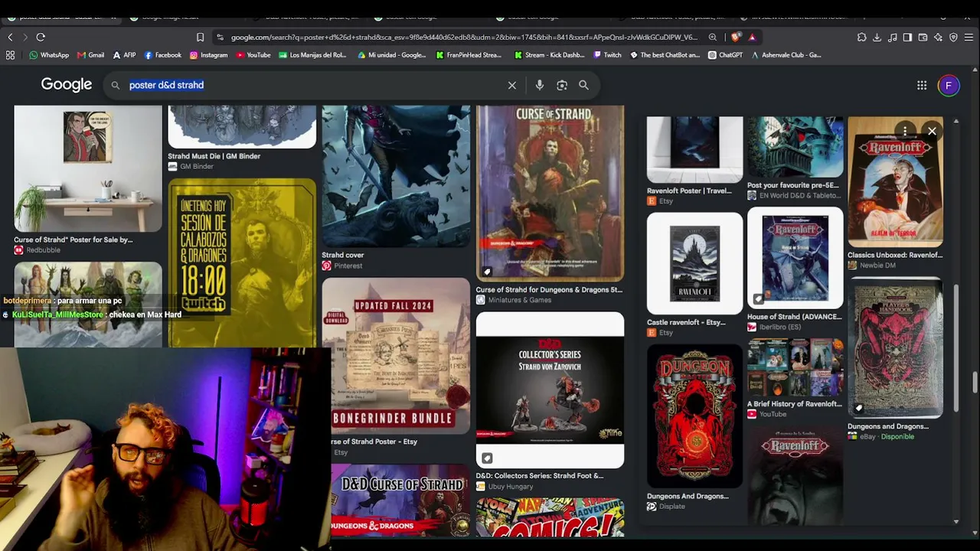Bookmark this page from the address bar
Screen dimensions: 980x551
pos(200,37)
